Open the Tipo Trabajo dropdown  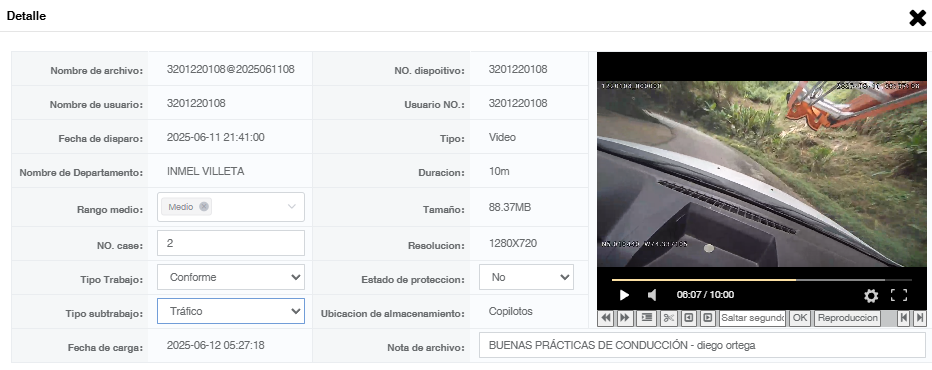[231, 277]
